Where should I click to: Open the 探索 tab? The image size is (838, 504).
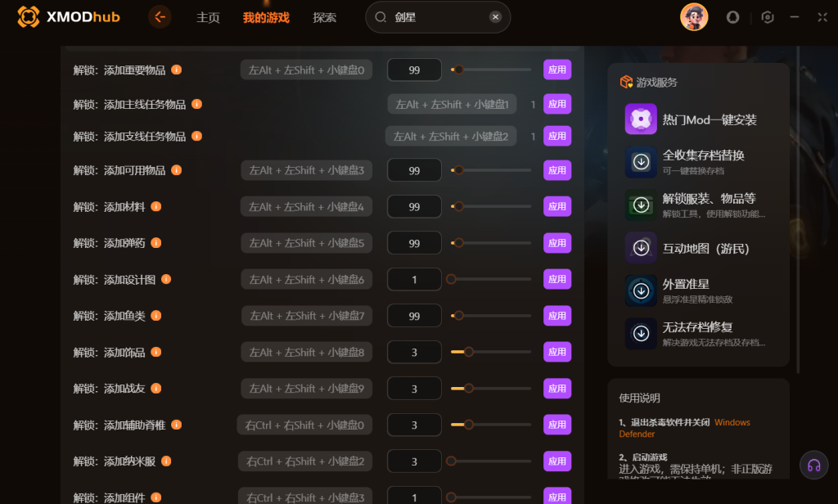point(324,17)
